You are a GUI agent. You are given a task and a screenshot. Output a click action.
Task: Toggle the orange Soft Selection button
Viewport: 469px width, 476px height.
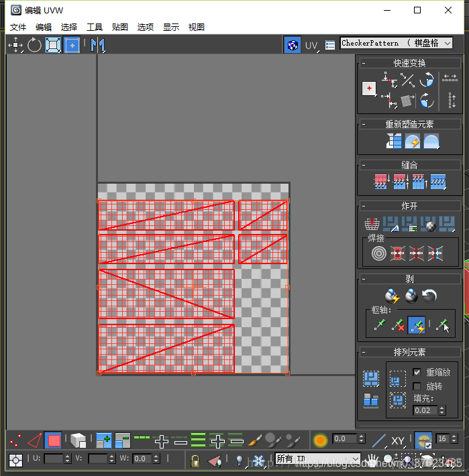point(320,440)
